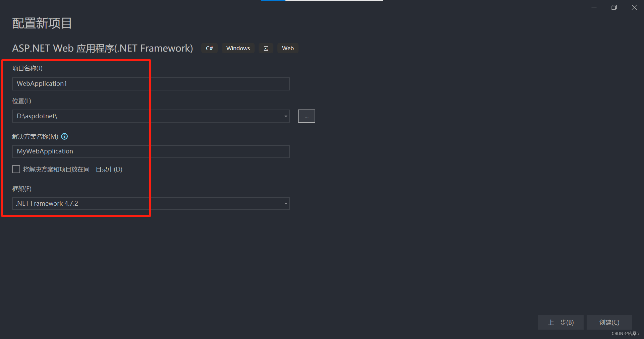644x339 pixels.
Task: Click the 位置(L) label
Action: click(x=22, y=101)
